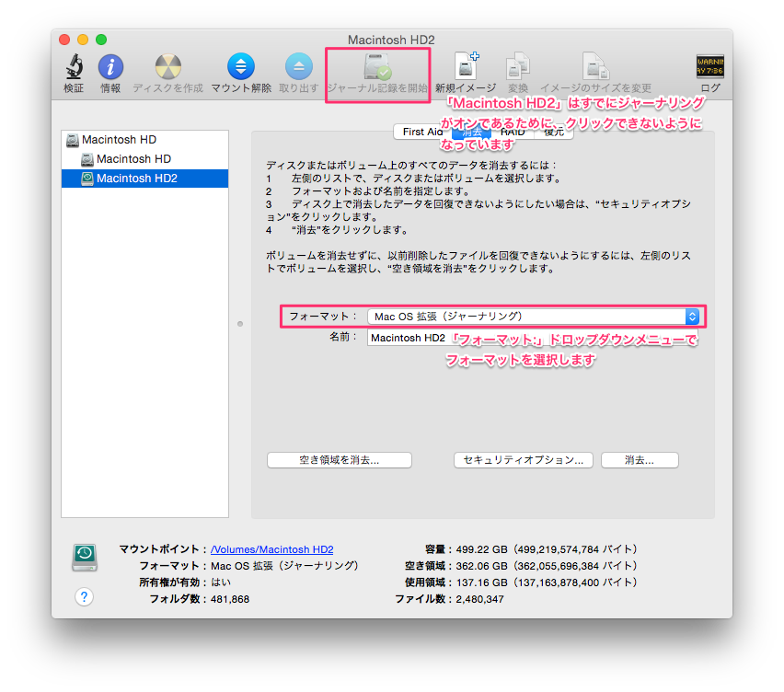Click the ジャーナル記録を開始 toolbar icon

[377, 67]
